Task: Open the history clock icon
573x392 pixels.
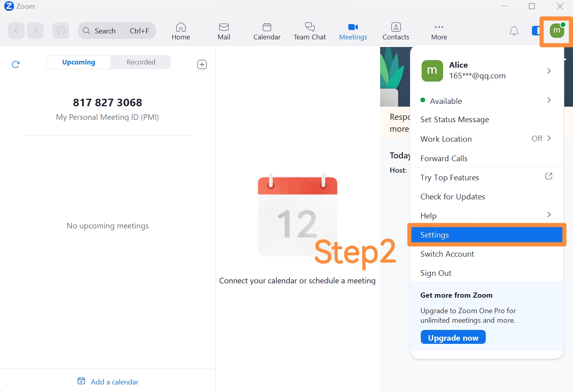Action: click(x=61, y=31)
